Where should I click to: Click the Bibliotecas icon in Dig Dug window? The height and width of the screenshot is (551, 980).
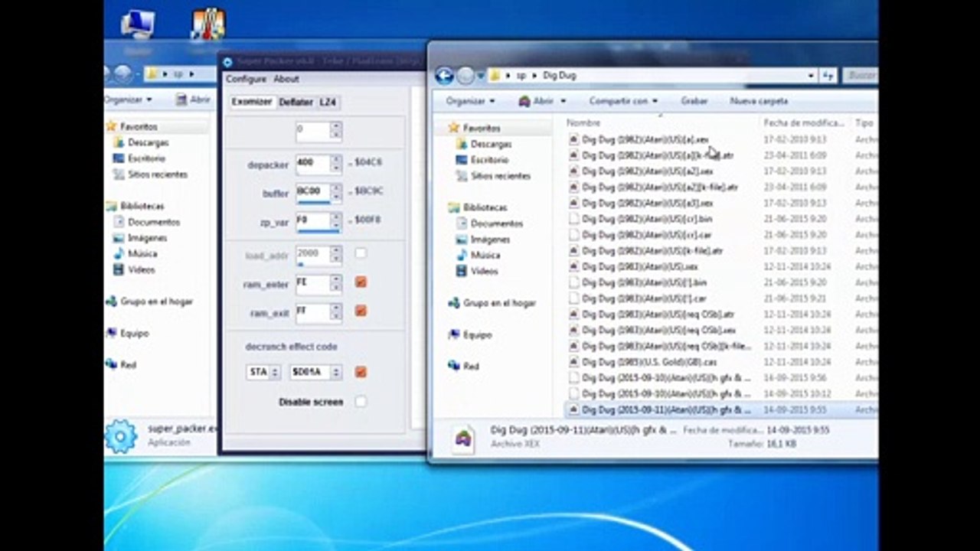pyautogui.click(x=453, y=207)
